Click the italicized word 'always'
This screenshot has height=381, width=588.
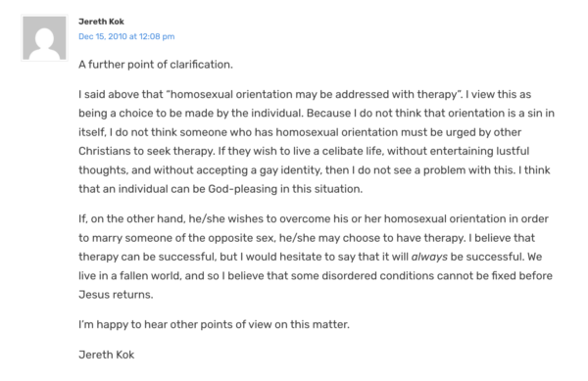(429, 257)
